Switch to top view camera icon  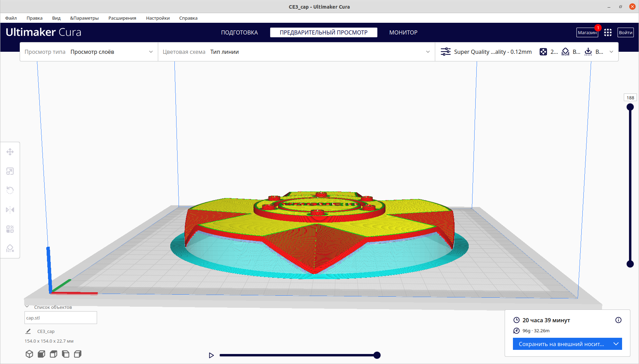[54, 354]
